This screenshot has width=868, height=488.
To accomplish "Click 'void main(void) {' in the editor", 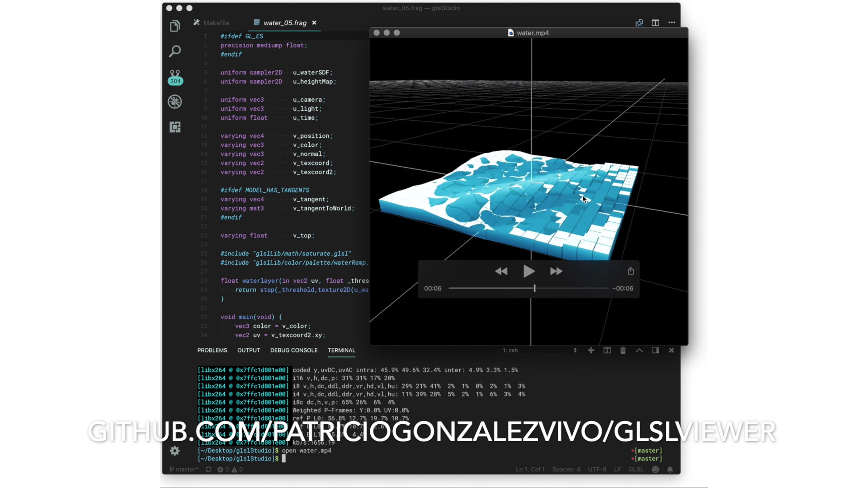I will click(251, 317).
